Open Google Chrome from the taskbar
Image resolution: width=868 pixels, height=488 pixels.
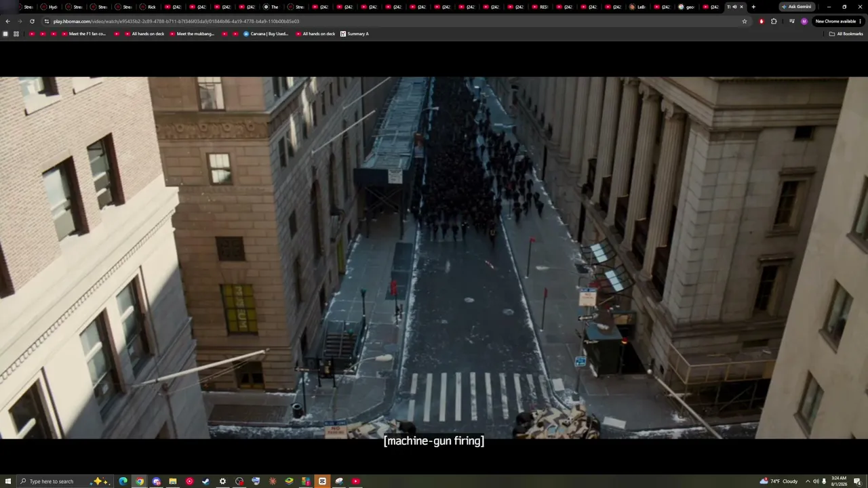click(140, 481)
